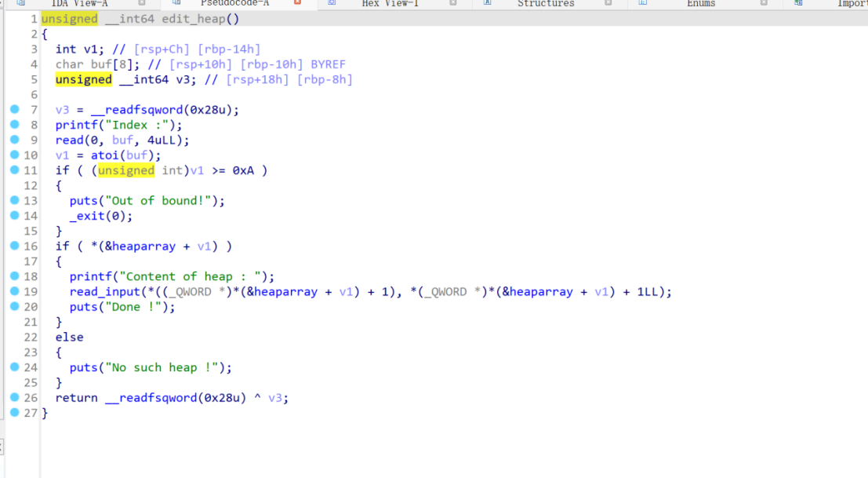The width and height of the screenshot is (868, 478).
Task: Close the IDA View-A tab
Action: pos(142,3)
